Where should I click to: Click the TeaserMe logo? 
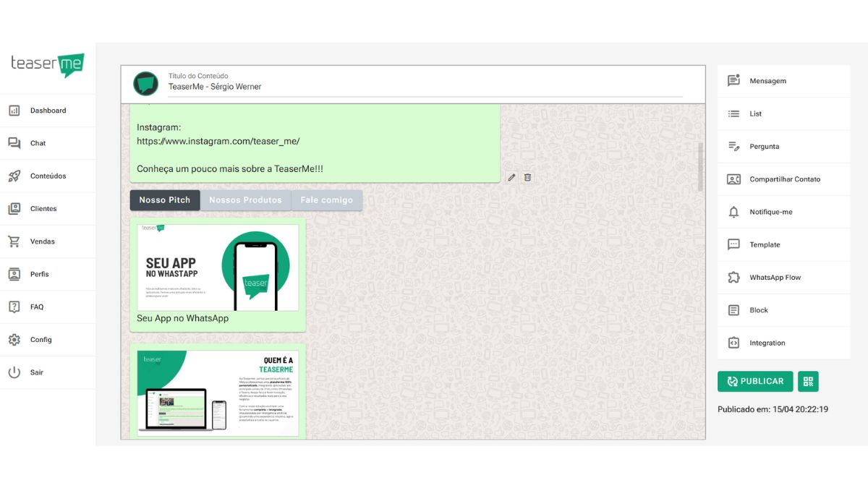[48, 64]
